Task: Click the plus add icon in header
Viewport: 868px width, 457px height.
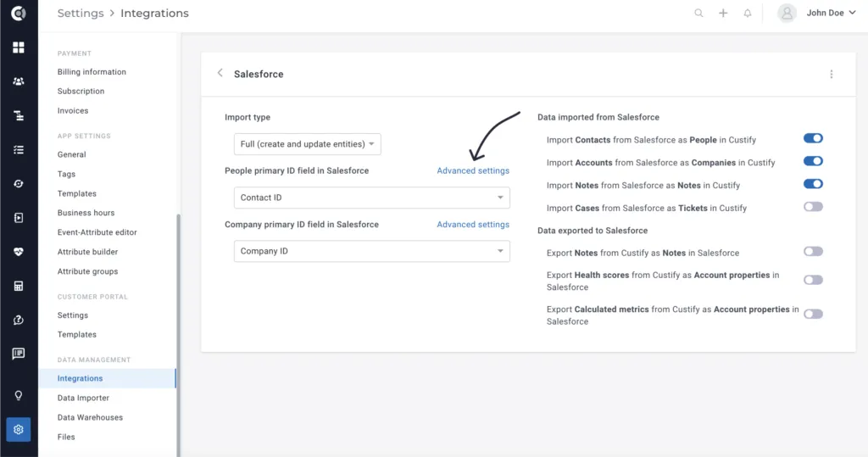Action: (x=723, y=13)
